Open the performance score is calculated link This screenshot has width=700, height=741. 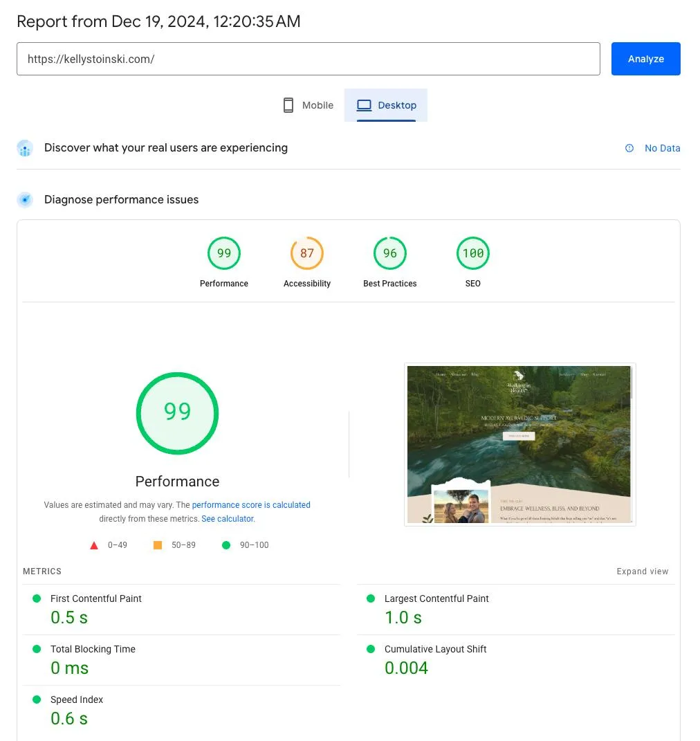pos(251,505)
